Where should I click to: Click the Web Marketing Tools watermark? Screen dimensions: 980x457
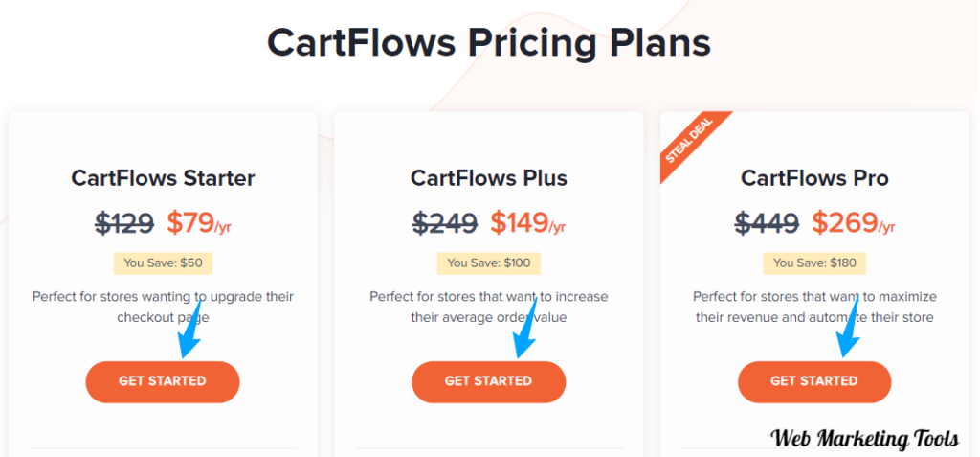click(864, 439)
